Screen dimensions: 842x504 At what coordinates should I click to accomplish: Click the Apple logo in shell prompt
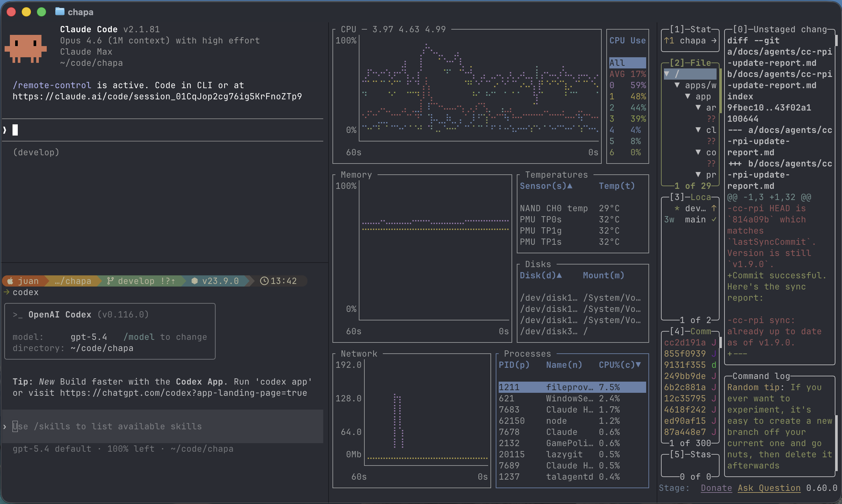(10, 281)
